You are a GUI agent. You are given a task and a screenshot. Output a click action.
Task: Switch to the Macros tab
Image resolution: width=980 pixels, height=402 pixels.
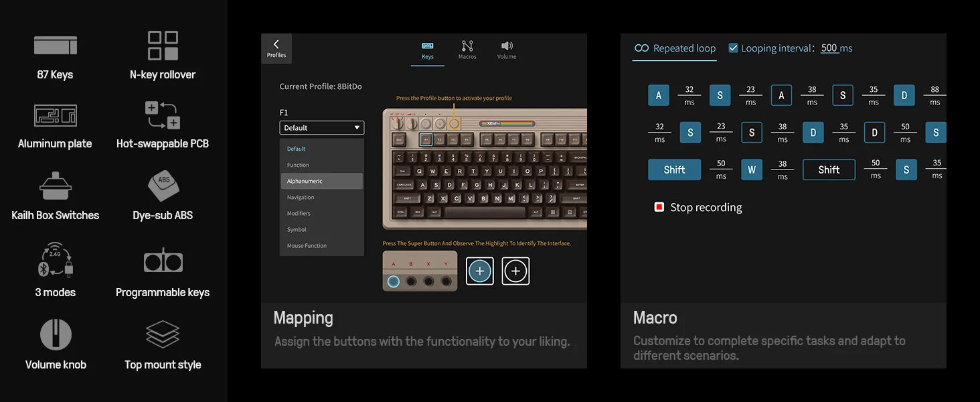[x=467, y=49]
